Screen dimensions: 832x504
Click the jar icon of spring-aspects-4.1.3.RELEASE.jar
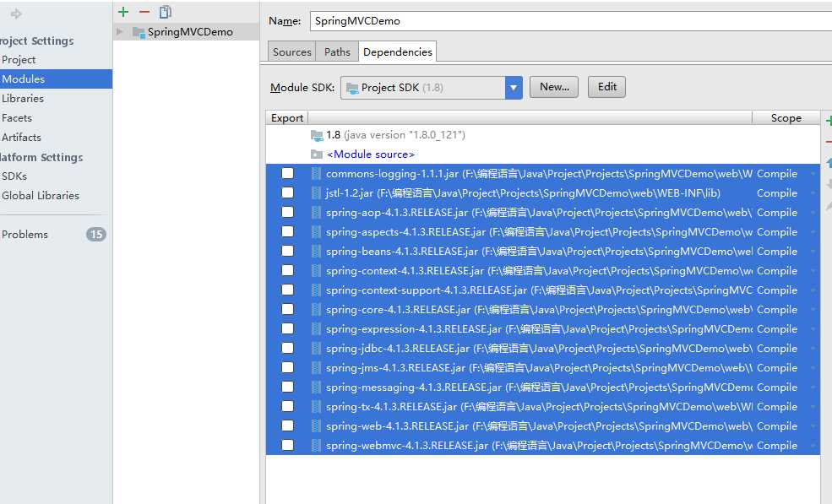(x=316, y=232)
